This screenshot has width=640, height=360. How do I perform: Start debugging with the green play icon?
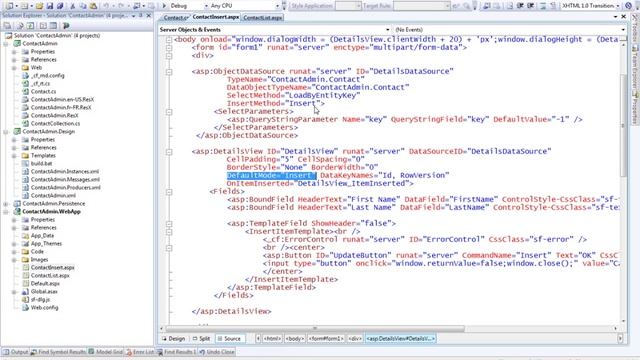164,6
